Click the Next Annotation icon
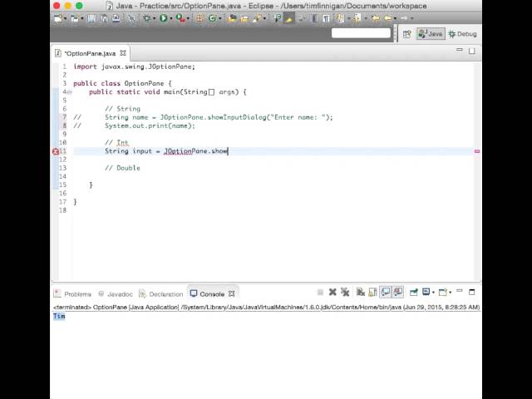The width and height of the screenshot is (532, 399). pos(340,18)
